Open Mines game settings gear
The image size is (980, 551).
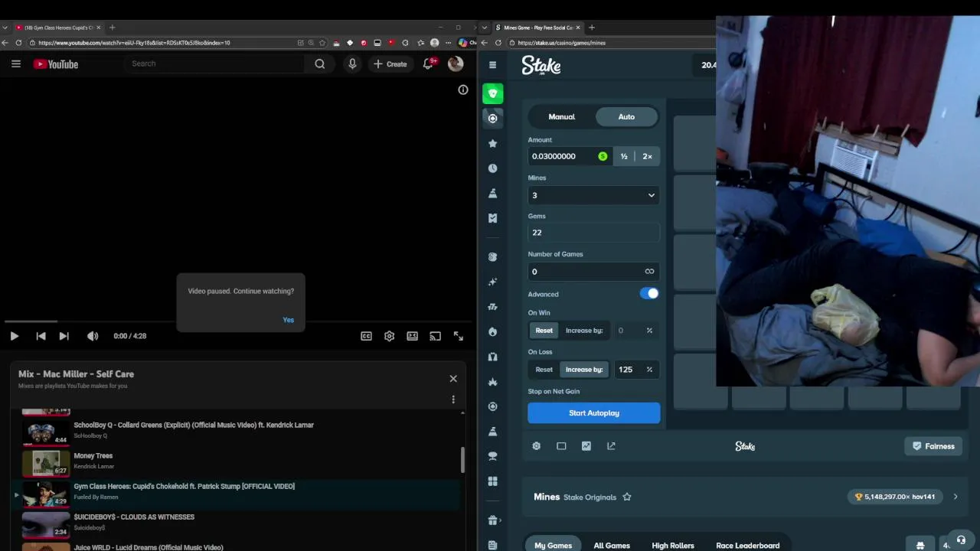coord(537,446)
